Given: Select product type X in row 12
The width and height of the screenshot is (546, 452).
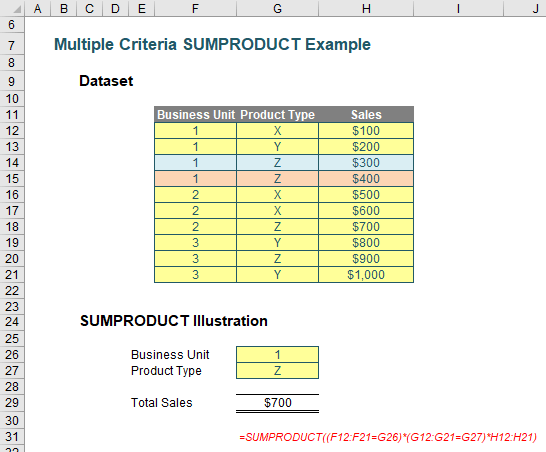Looking at the screenshot, I should pyautogui.click(x=278, y=131).
